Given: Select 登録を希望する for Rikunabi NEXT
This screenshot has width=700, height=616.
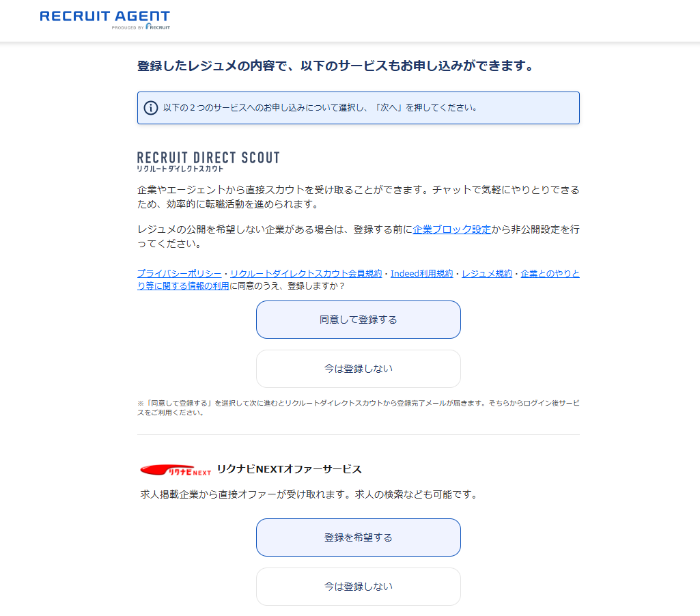Looking at the screenshot, I should (358, 537).
